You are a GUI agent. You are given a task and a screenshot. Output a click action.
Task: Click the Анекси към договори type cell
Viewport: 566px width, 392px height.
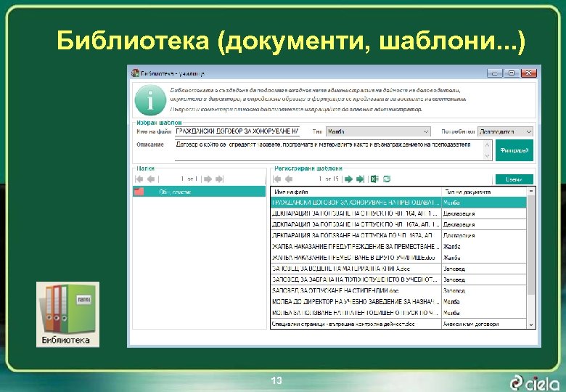[484, 324]
